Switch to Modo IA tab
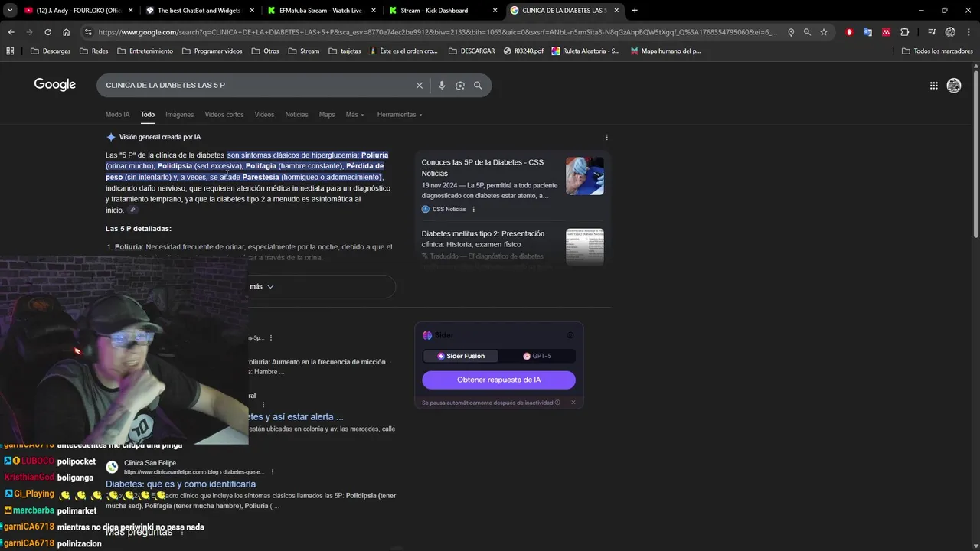The image size is (980, 551). pos(117,115)
